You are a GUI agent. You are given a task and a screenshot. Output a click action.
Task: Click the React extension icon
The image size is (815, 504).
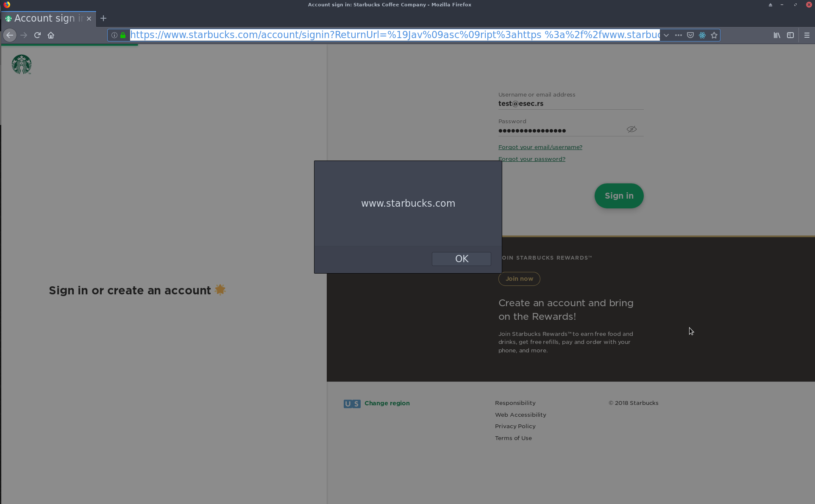click(x=702, y=35)
